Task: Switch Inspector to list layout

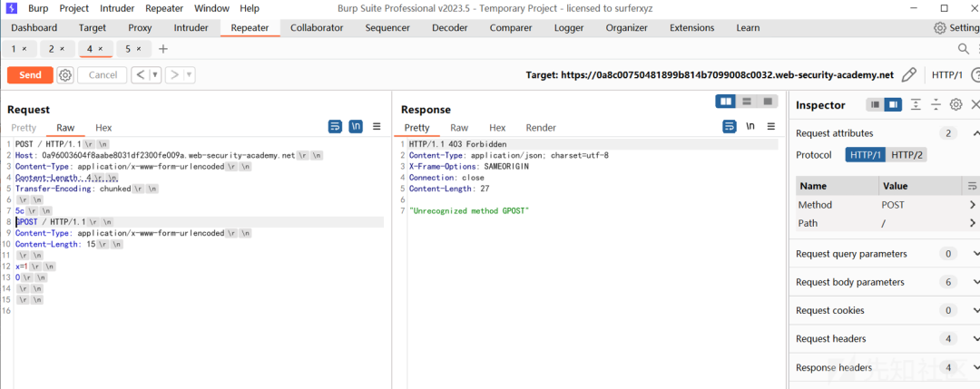Action: coord(875,105)
